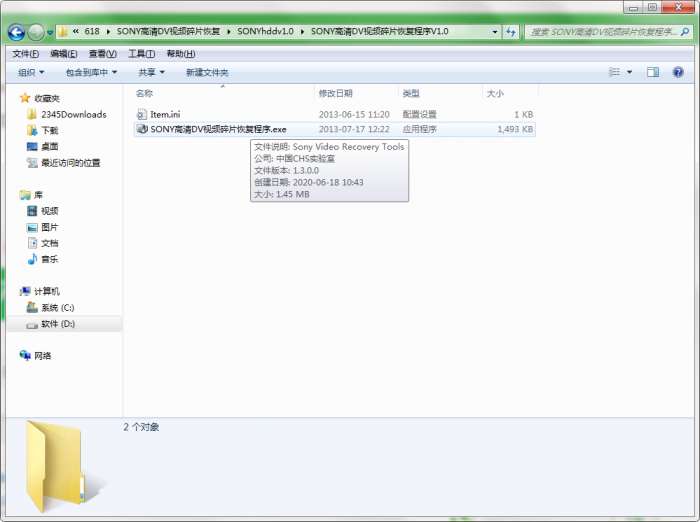The image size is (700, 522).
Task: Open 下载 folder in favorites
Action: 50,130
